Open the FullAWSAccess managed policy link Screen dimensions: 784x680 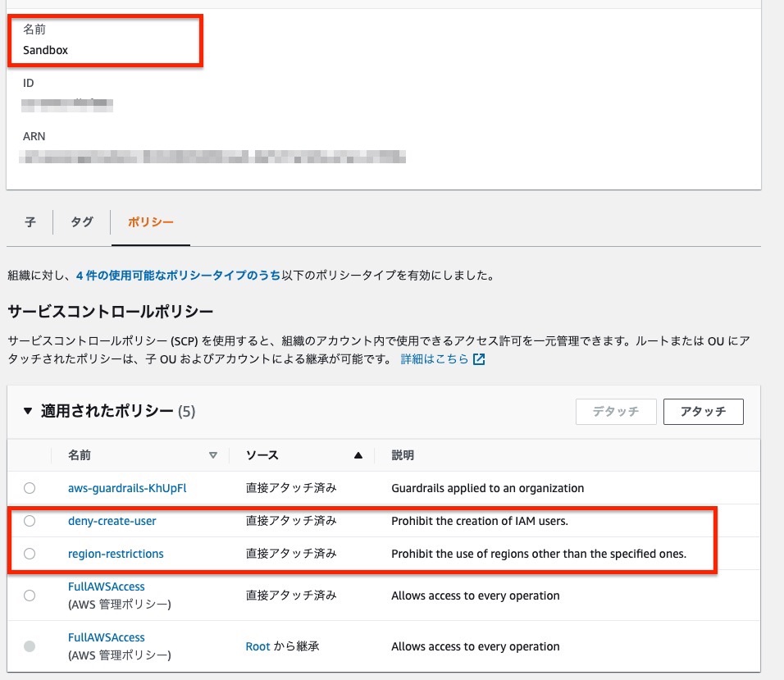point(106,586)
